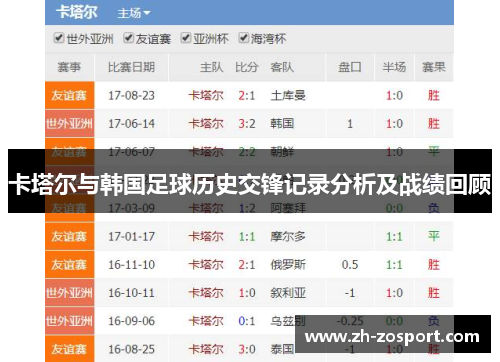Screen dimensions: 500x362
Task: Click the 平 result on the 17-01-17 row
Action: (x=434, y=236)
